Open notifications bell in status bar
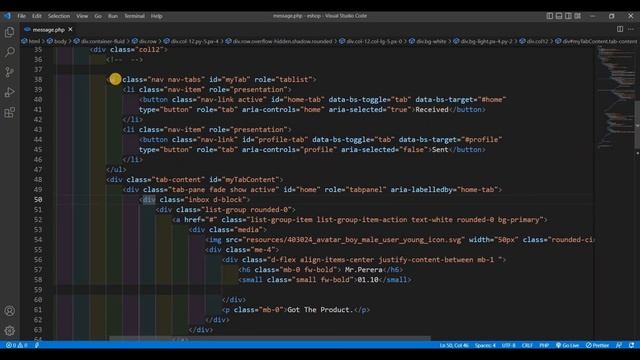Image resolution: width=640 pixels, height=360 pixels. (631, 345)
